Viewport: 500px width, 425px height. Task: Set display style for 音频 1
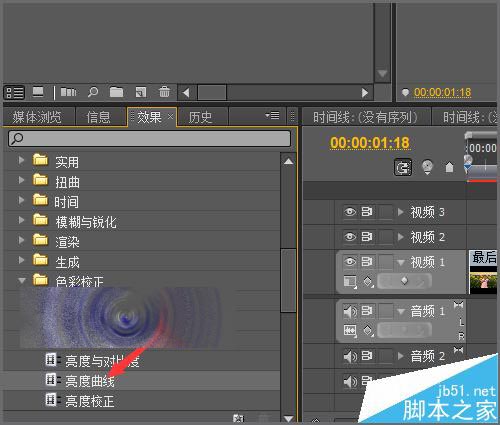click(x=350, y=331)
